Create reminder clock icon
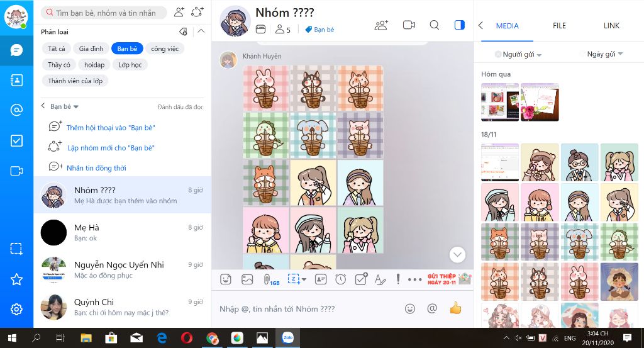644x348 pixels. coord(340,279)
